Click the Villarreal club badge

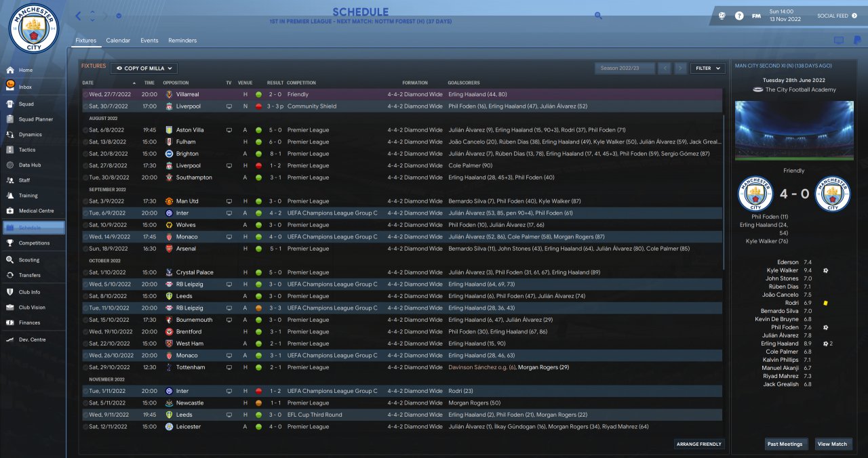169,94
